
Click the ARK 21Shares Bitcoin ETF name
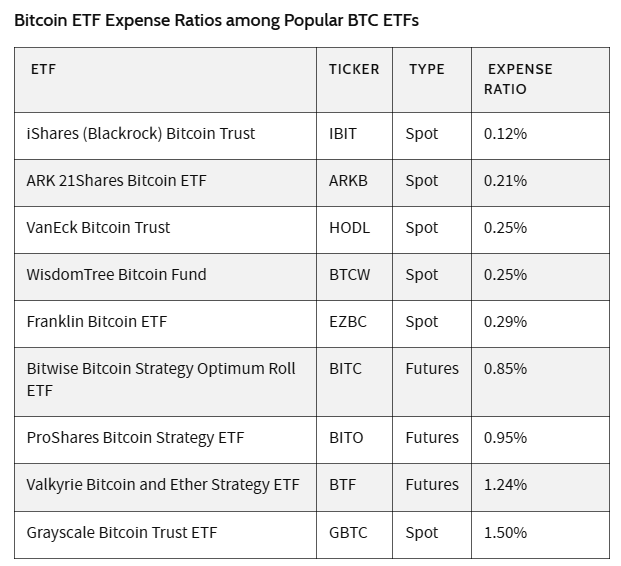(117, 181)
